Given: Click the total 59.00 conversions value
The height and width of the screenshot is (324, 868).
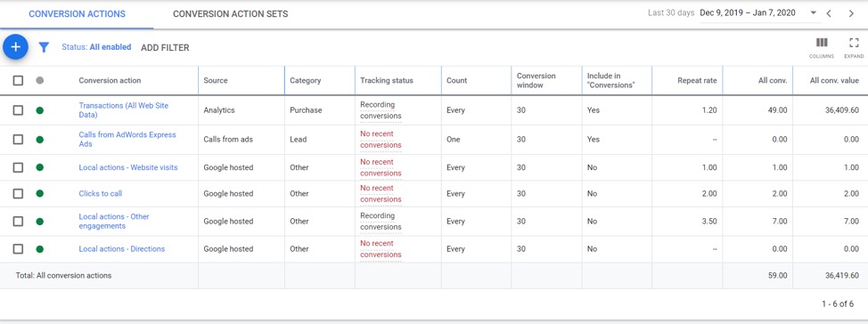Looking at the screenshot, I should pyautogui.click(x=777, y=275).
